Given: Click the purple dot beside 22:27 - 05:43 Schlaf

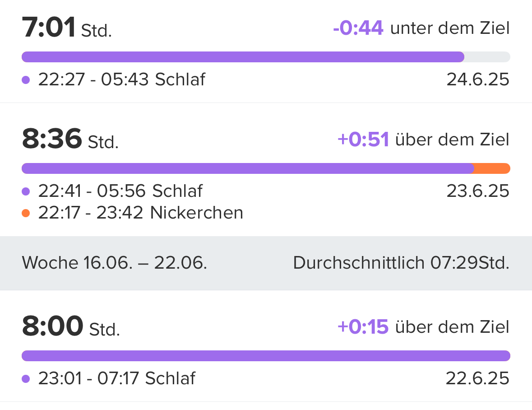Looking at the screenshot, I should [x=26, y=80].
